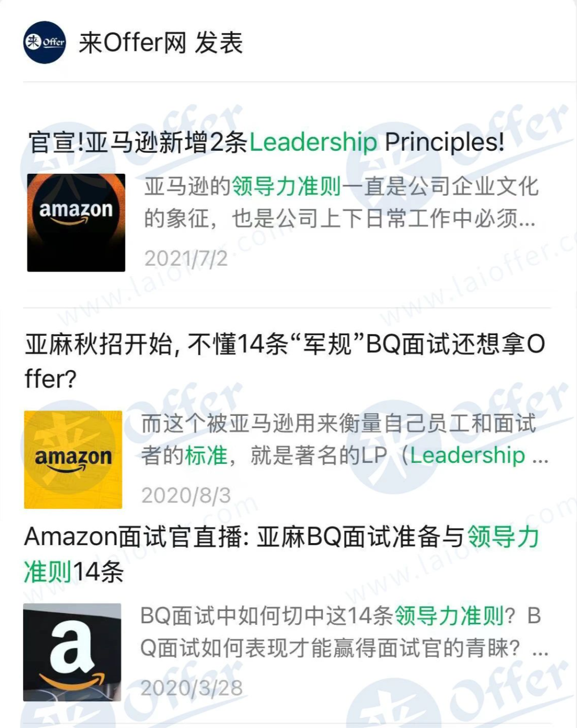Image resolution: width=577 pixels, height=728 pixels.
Task: Open the 来Offer网 发表 account name
Action: 161,43
